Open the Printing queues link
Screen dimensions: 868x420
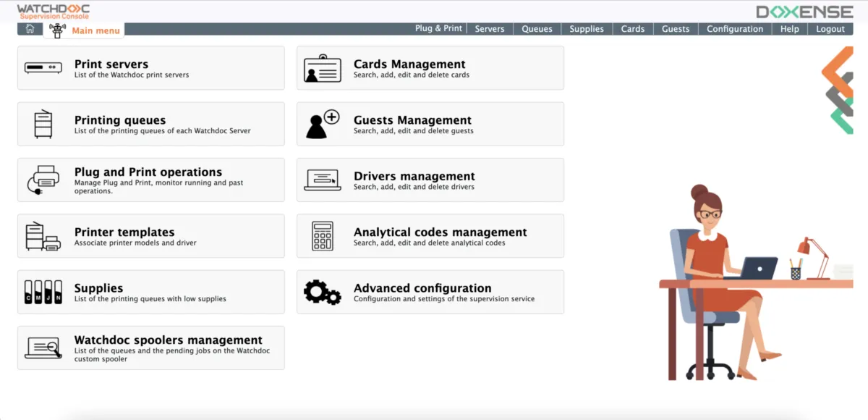120,120
